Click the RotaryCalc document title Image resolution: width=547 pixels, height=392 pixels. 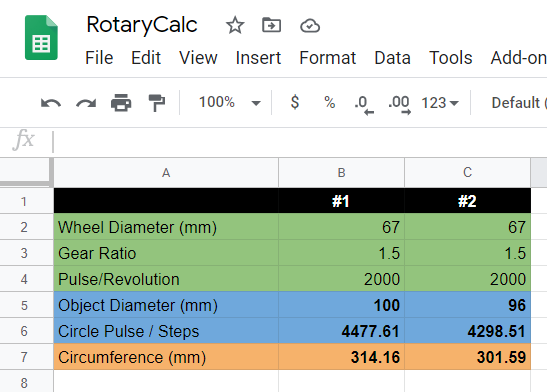142,25
